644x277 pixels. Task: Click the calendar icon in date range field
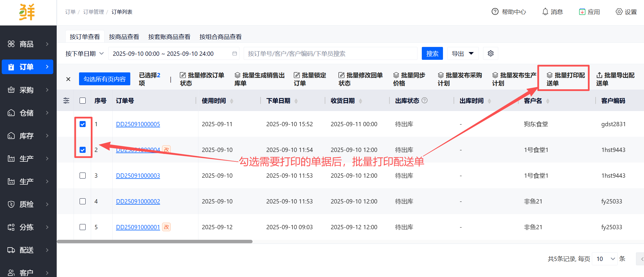pyautogui.click(x=235, y=54)
